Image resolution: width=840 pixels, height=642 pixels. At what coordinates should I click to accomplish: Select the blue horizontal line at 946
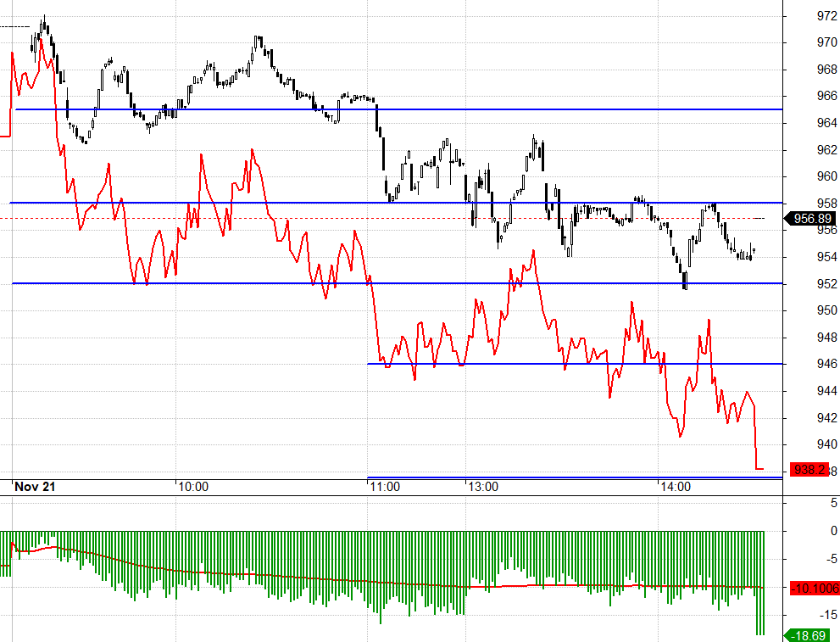pyautogui.click(x=575, y=364)
